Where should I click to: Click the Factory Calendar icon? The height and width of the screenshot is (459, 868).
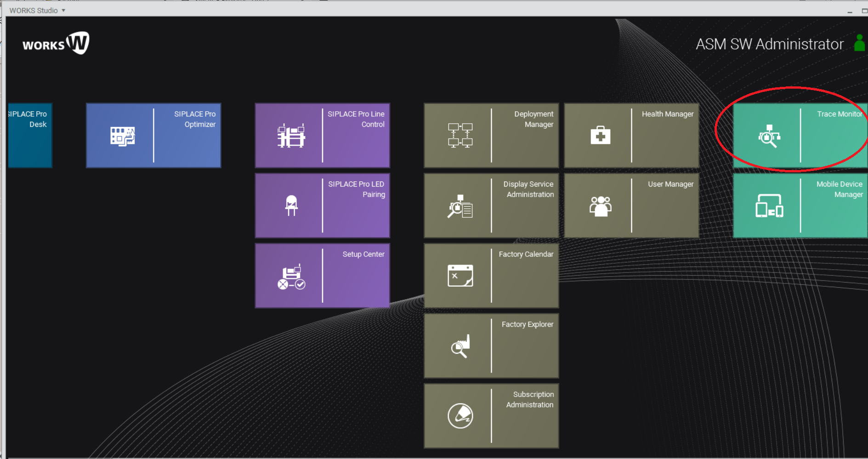pyautogui.click(x=460, y=276)
